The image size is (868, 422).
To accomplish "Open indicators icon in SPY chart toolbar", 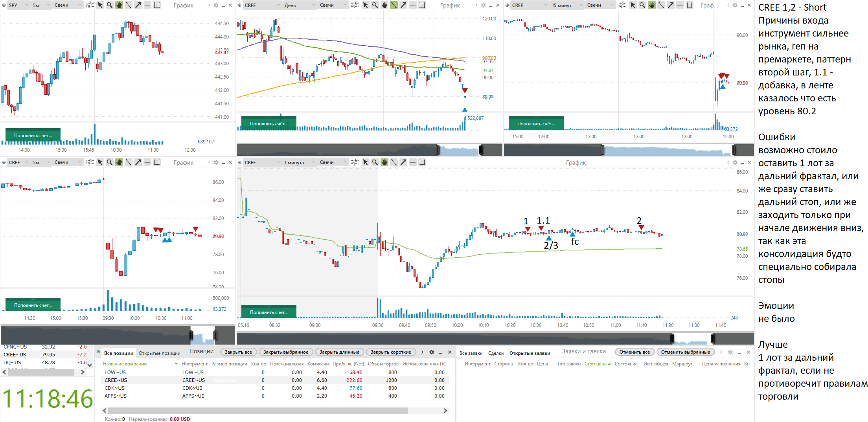I will [90, 5].
